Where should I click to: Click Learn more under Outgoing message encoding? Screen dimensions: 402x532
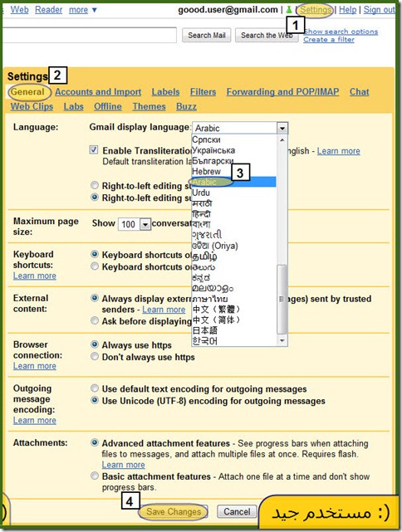[35, 421]
